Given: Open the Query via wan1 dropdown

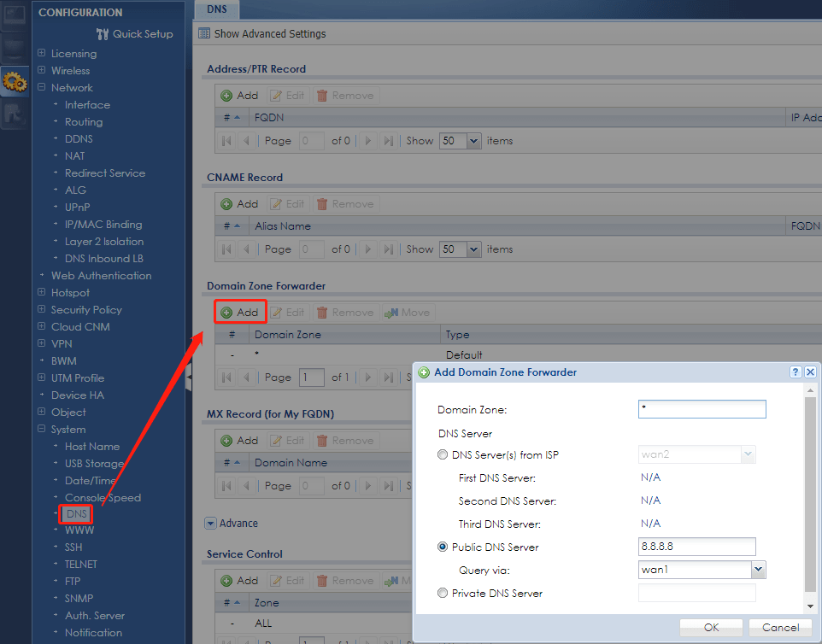Looking at the screenshot, I should (x=758, y=570).
